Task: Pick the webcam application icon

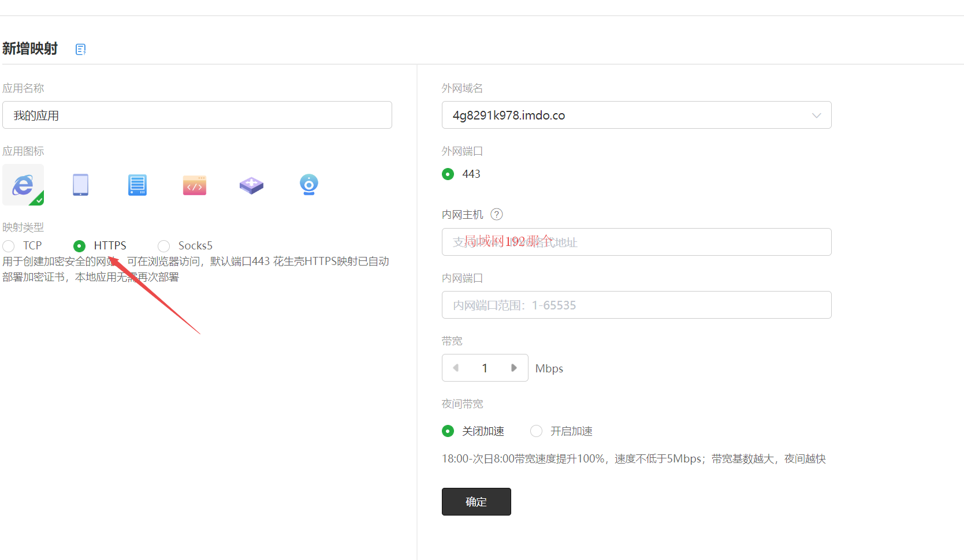Action: coord(309,185)
